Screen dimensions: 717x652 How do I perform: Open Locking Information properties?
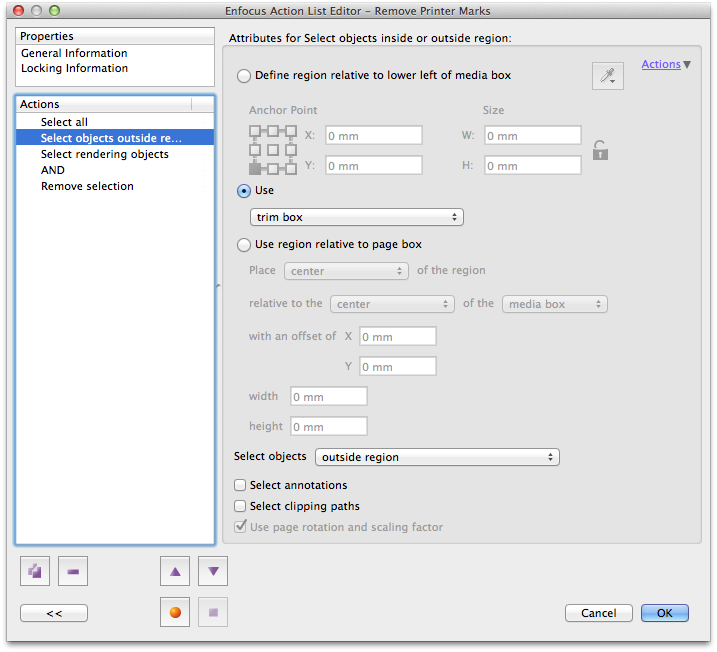[75, 68]
